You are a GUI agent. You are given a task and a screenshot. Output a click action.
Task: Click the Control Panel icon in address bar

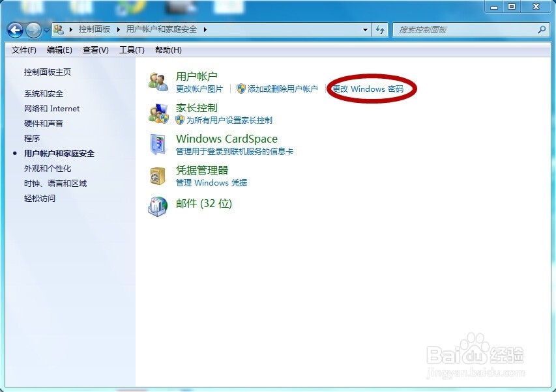click(59, 29)
